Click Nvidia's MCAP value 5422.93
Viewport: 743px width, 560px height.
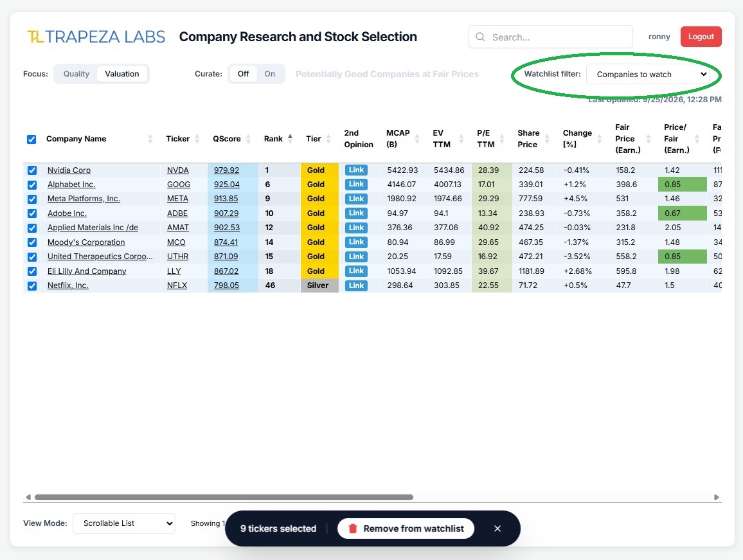[402, 170]
